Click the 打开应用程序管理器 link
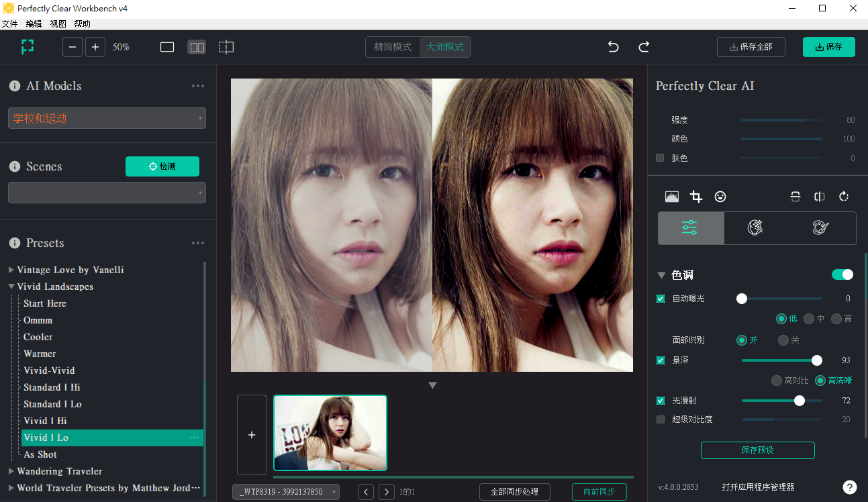This screenshot has width=868, height=502. (759, 487)
